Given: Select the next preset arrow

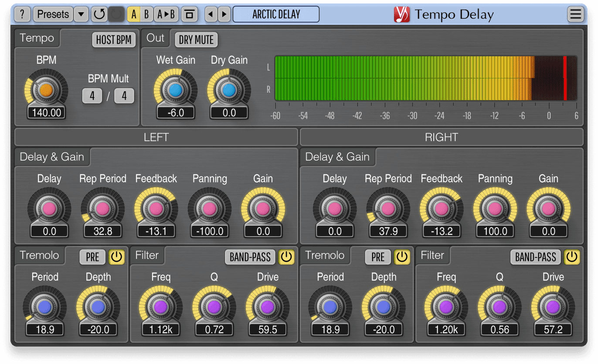Looking at the screenshot, I should tap(223, 14).
